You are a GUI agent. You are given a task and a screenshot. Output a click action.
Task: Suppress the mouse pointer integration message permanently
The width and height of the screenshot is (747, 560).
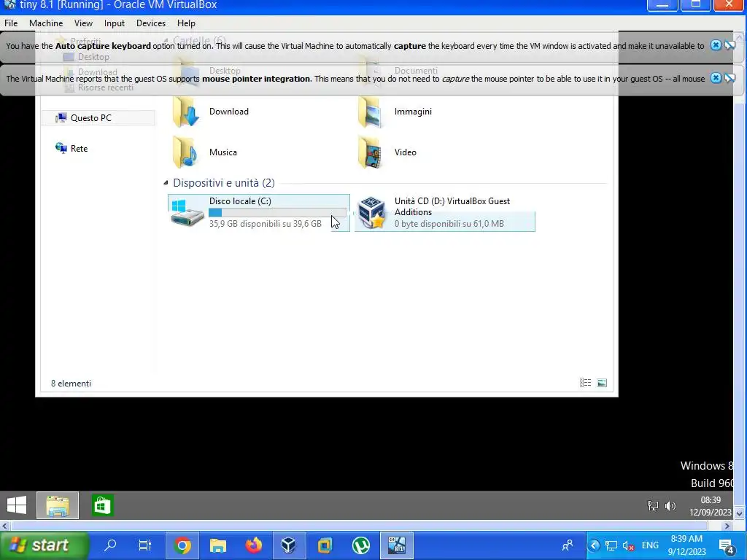tap(729, 78)
